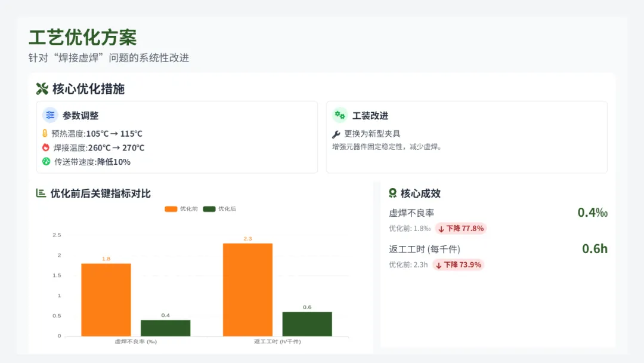Click the crossed tools icon beside 核心优化措施
Screen dimensions: 644x363
pyautogui.click(x=42, y=89)
